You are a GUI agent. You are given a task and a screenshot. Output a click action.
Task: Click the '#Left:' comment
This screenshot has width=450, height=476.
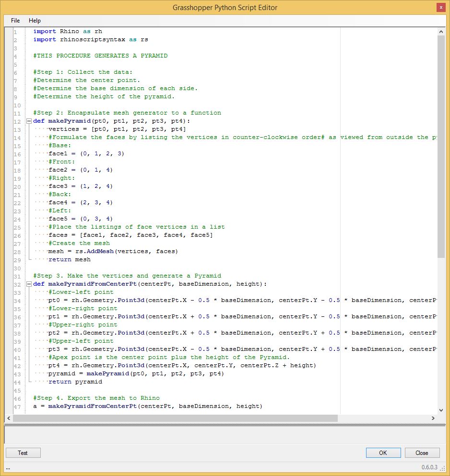point(60,211)
